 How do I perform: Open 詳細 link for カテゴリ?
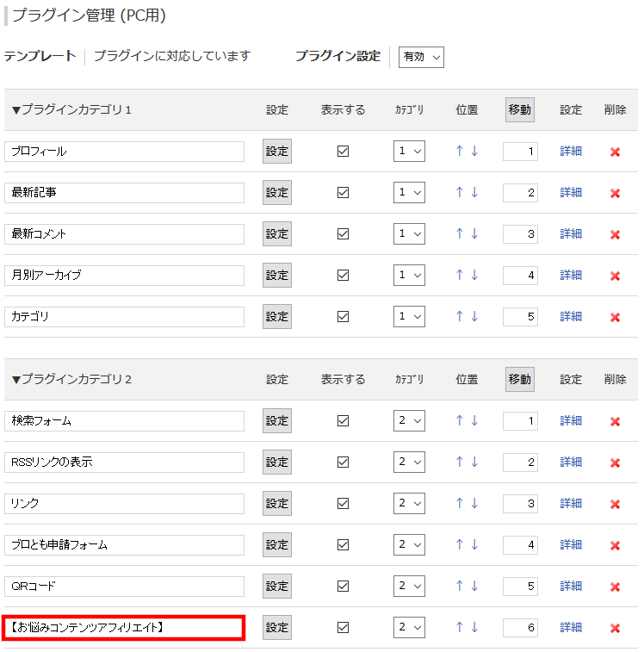pos(571,316)
